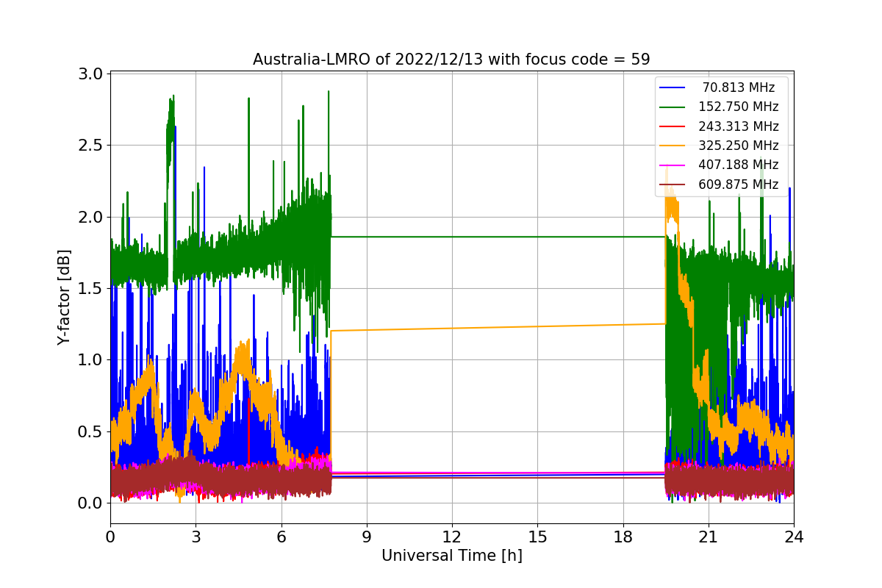Click the magenta legend line sample

coord(673,165)
